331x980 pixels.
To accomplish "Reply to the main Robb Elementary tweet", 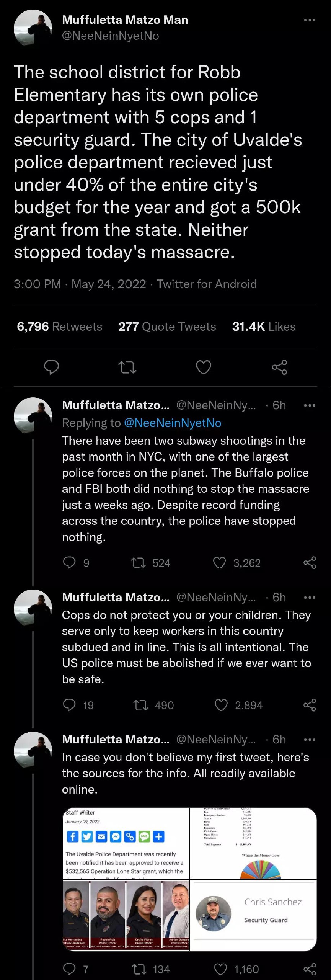I will click(x=52, y=367).
